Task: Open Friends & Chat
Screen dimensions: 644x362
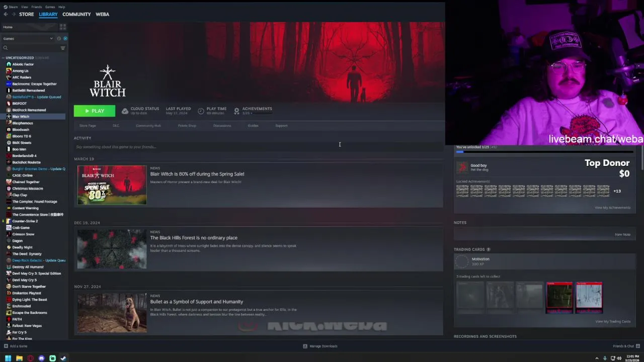Action: click(626, 346)
